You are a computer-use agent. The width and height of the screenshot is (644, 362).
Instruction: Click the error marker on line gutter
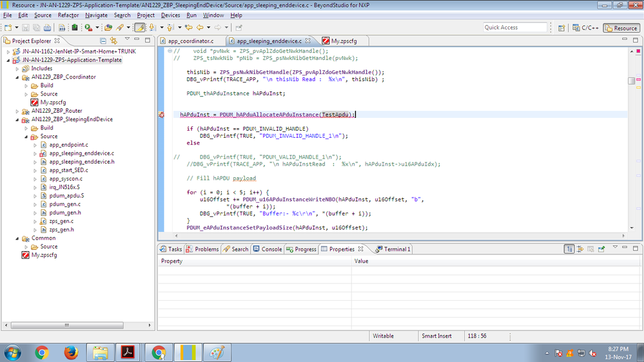click(161, 115)
